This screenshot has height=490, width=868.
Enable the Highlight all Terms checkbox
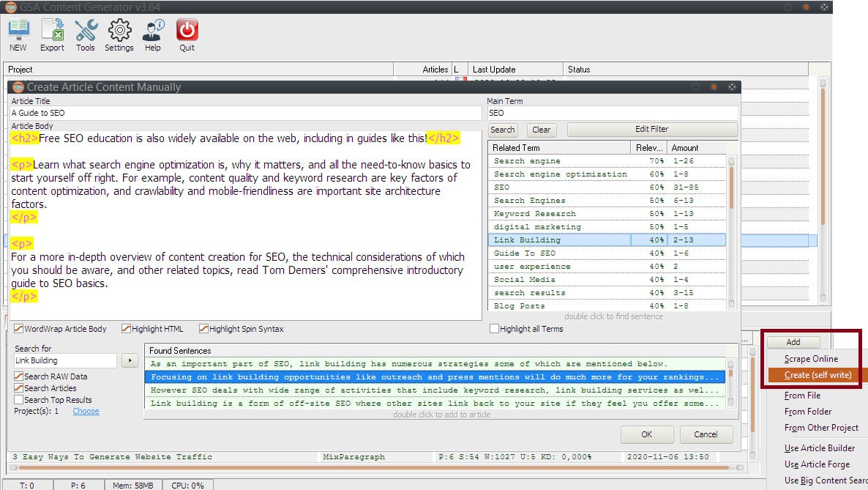[495, 329]
